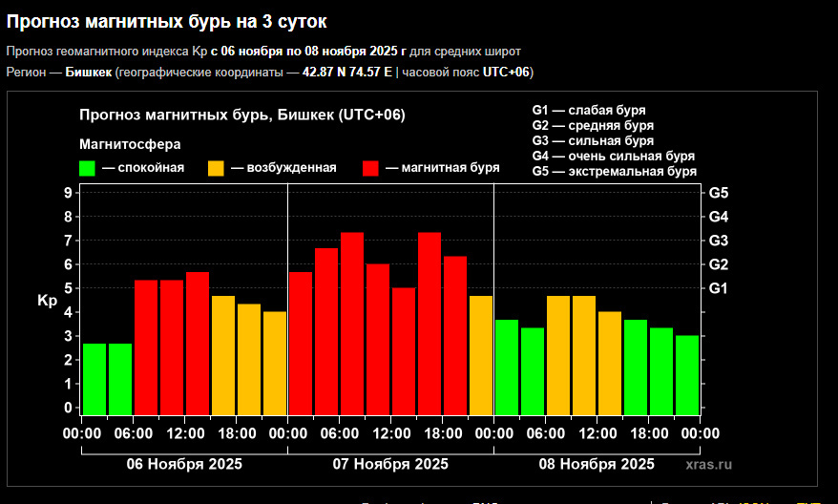Viewport: 838px width, 504px height.
Task: Click the last green bar on 08 Ноября
Action: pyautogui.click(x=687, y=374)
